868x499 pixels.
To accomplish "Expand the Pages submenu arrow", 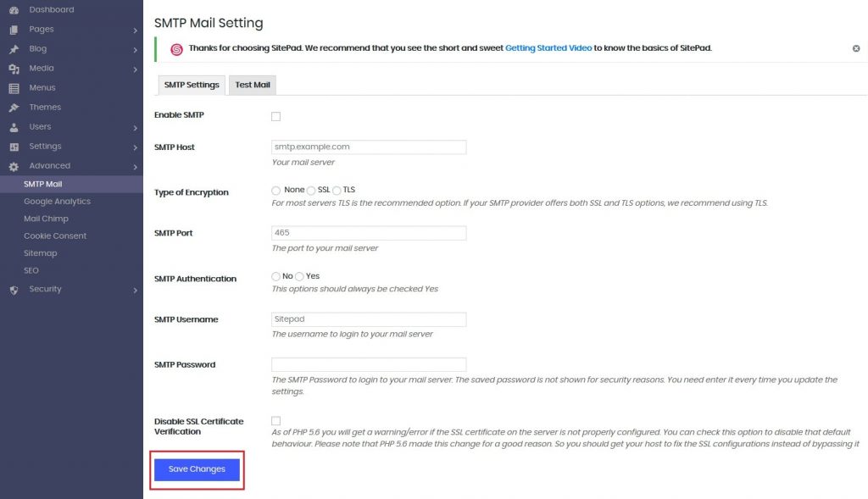I will pyautogui.click(x=136, y=30).
